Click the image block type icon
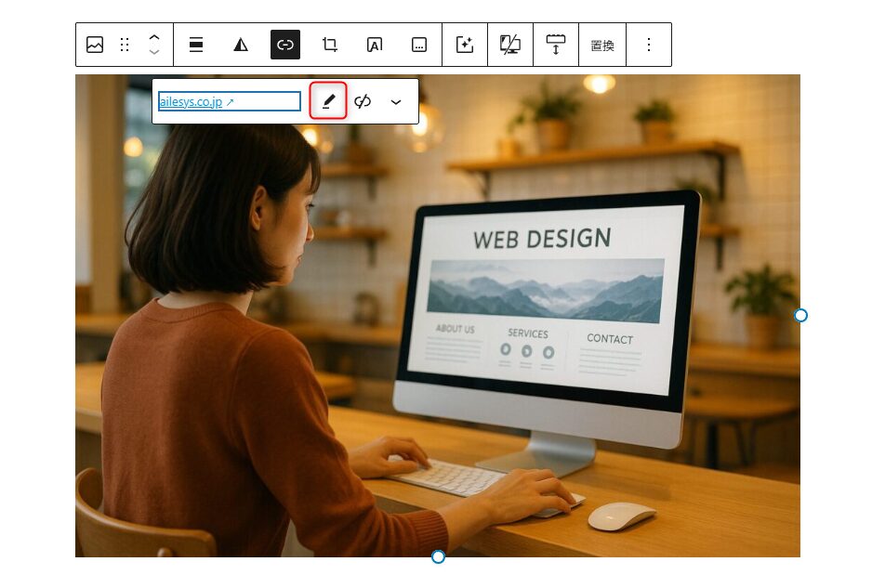This screenshot has width=872, height=588. (95, 45)
